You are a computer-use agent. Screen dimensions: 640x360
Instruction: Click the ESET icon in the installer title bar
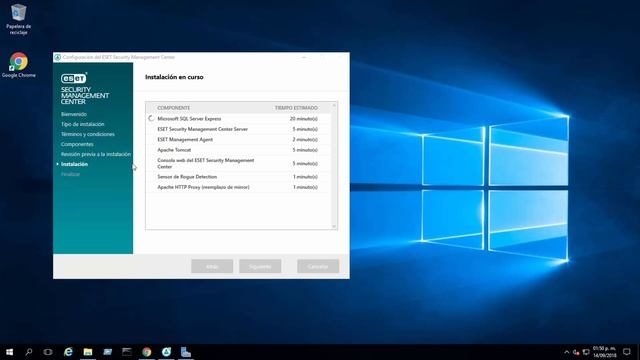(58, 57)
